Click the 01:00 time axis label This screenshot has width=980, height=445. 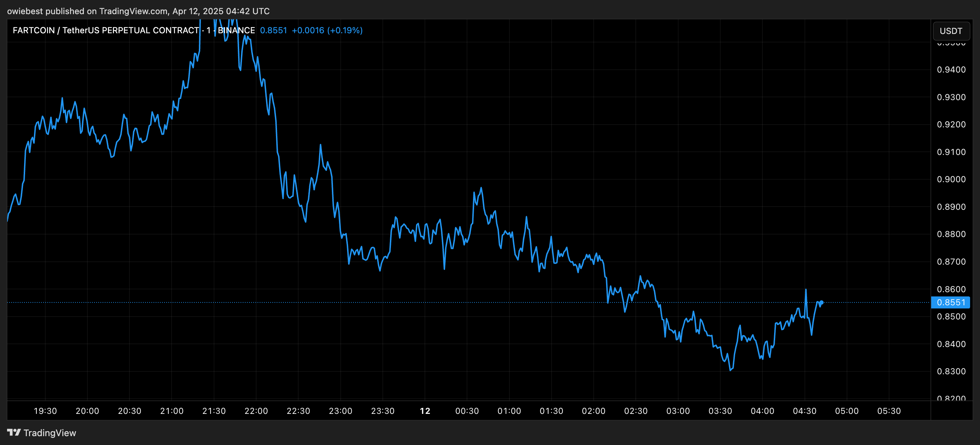509,411
